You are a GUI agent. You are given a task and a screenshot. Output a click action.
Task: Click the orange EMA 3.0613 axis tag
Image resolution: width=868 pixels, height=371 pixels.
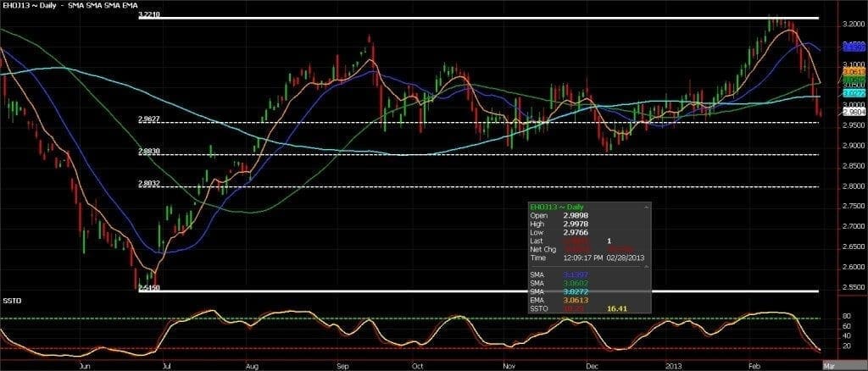854,72
